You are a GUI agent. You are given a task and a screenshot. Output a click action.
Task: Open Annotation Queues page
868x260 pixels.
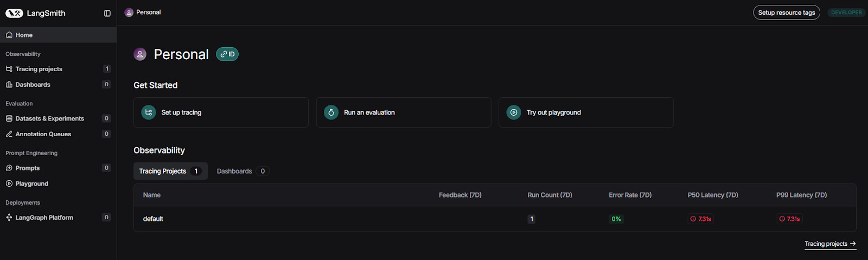[58, 134]
